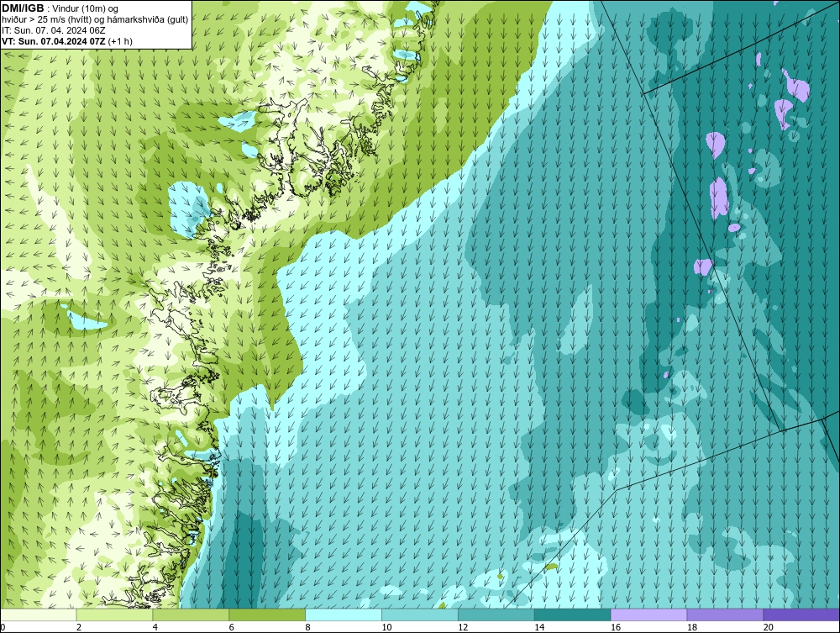Click the 12–14 m/s teal swatch

click(496, 615)
